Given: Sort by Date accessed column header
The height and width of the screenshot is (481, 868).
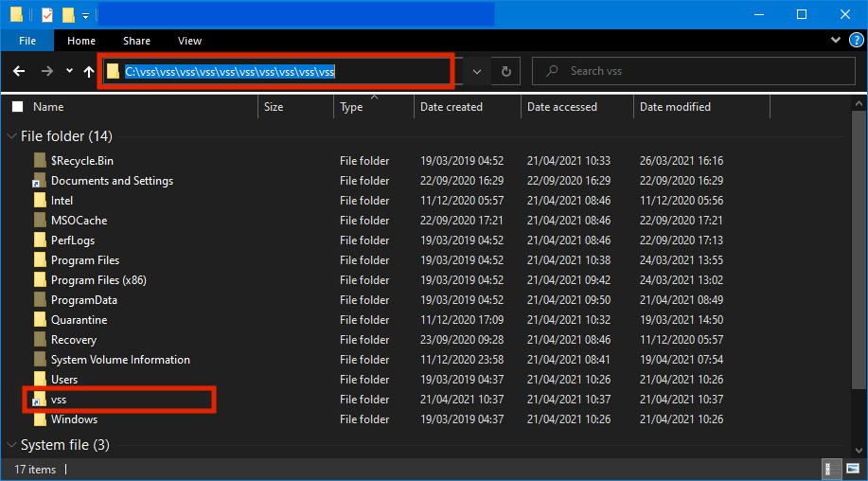Looking at the screenshot, I should [562, 107].
